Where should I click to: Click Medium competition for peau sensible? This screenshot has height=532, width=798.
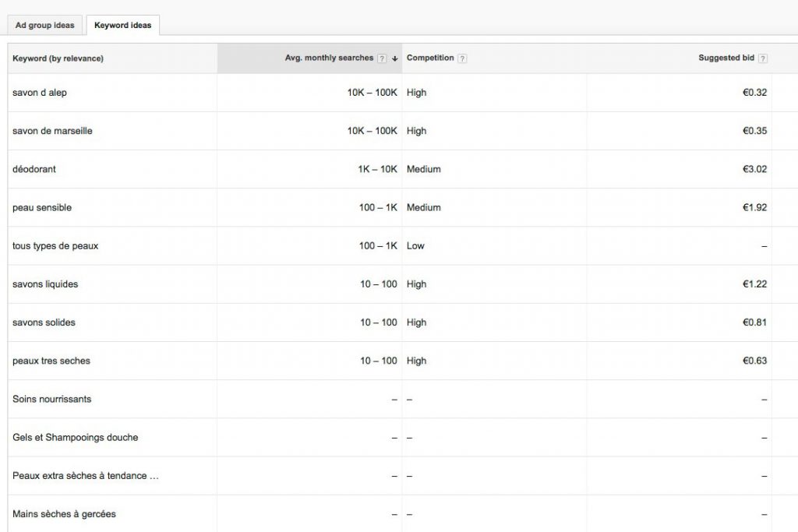pyautogui.click(x=423, y=207)
